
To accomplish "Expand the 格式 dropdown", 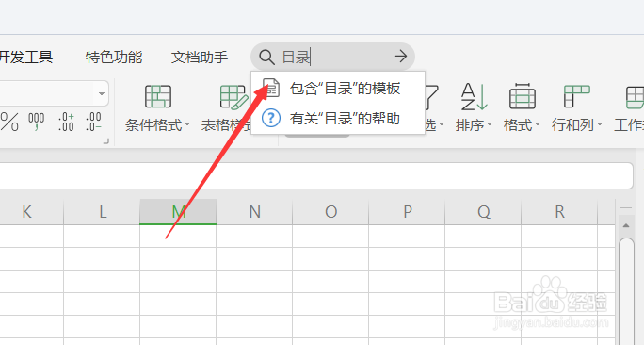I will tap(538, 124).
